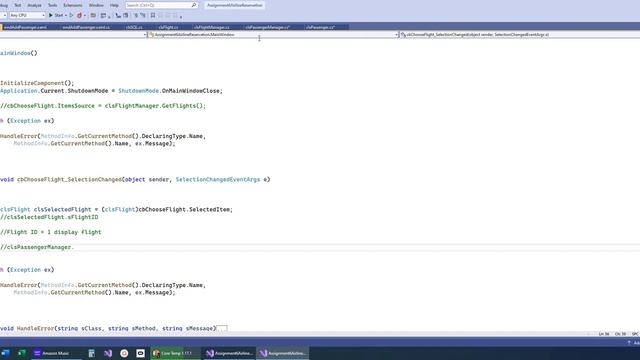Click the toolbar icon right of Hot Reload dropdown

[93, 15]
